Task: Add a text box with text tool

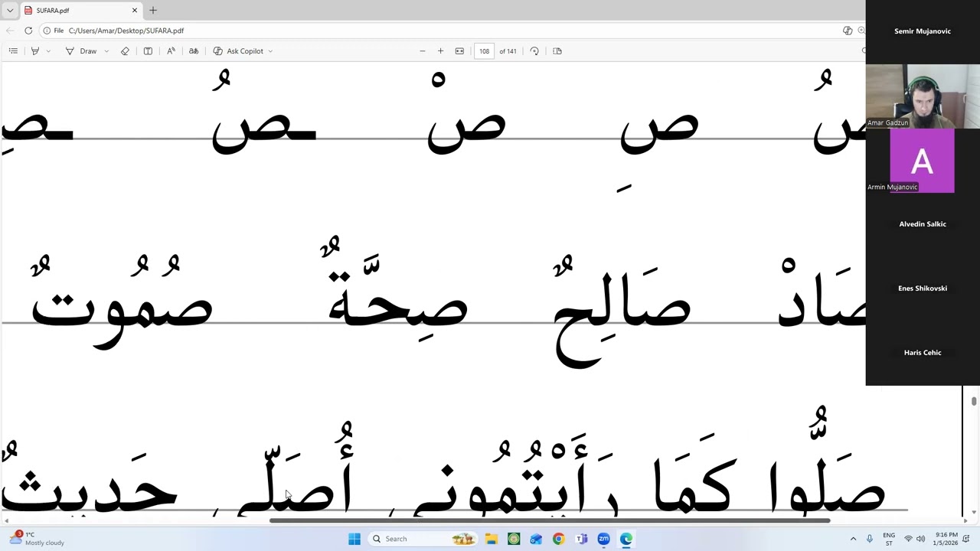Action: pyautogui.click(x=148, y=51)
